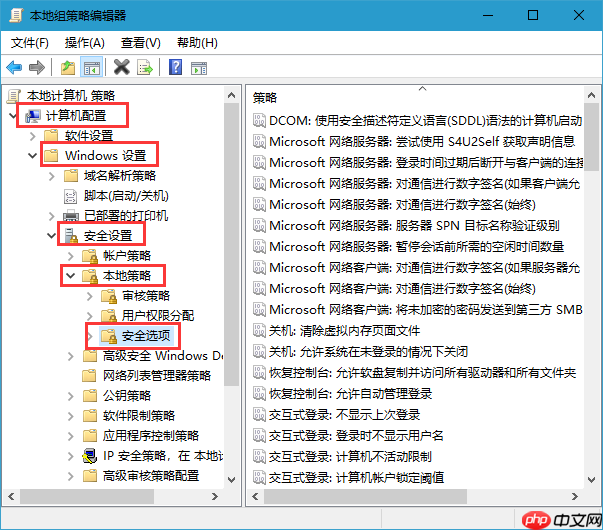The width and height of the screenshot is (603, 530).
Task: Click the icon beside 关机: 清除虚拟内存页面文件
Action: pyautogui.click(x=259, y=330)
